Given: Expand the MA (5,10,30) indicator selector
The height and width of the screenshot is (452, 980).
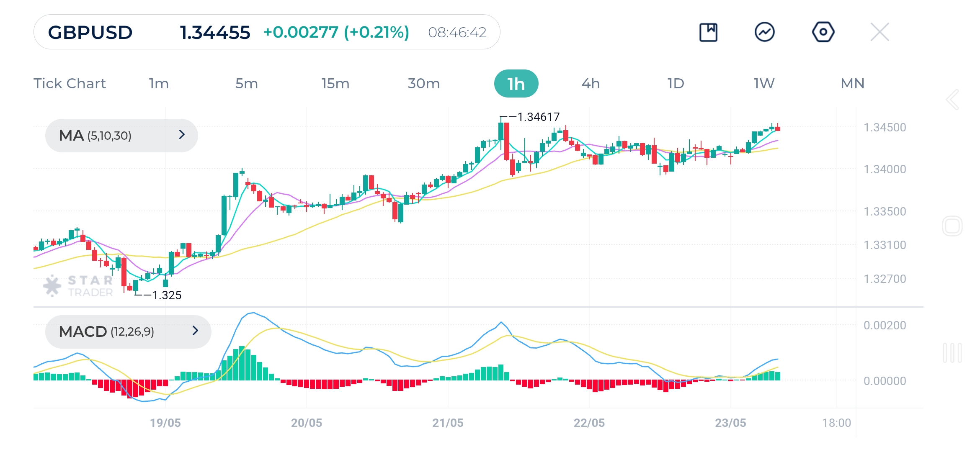Looking at the screenshot, I should tap(121, 135).
